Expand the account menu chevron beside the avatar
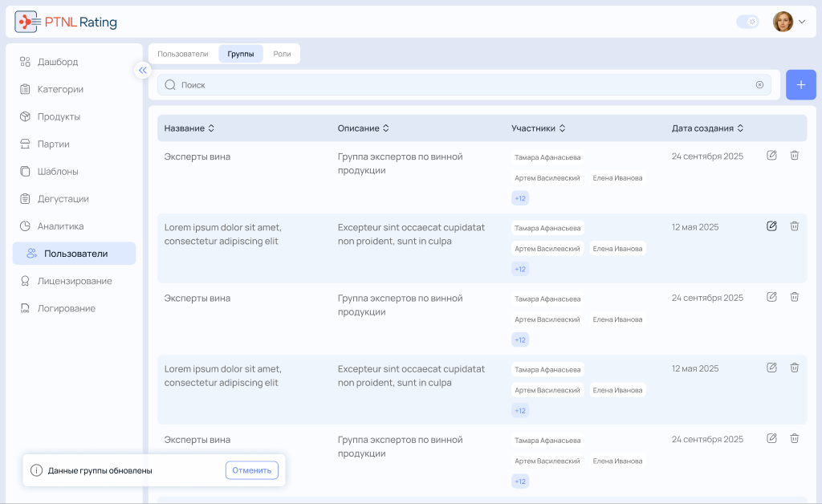Screen dimensions: 822x504 pyautogui.click(x=802, y=22)
